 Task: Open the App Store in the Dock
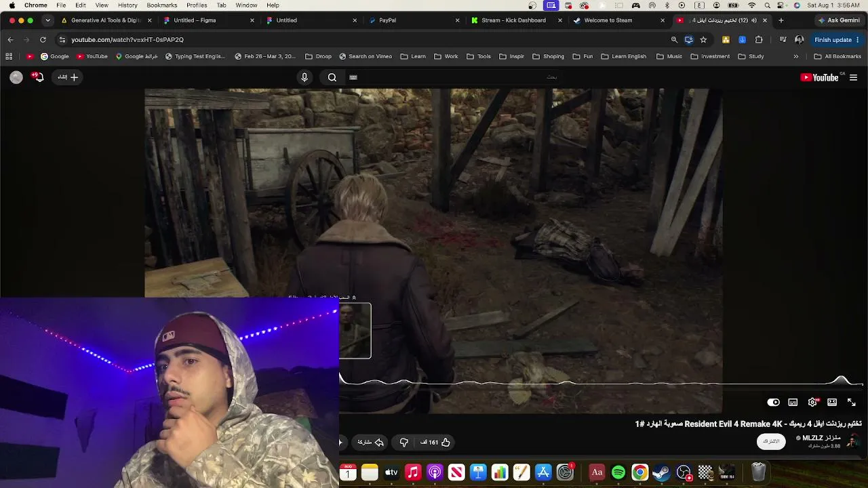pyautogui.click(x=543, y=472)
